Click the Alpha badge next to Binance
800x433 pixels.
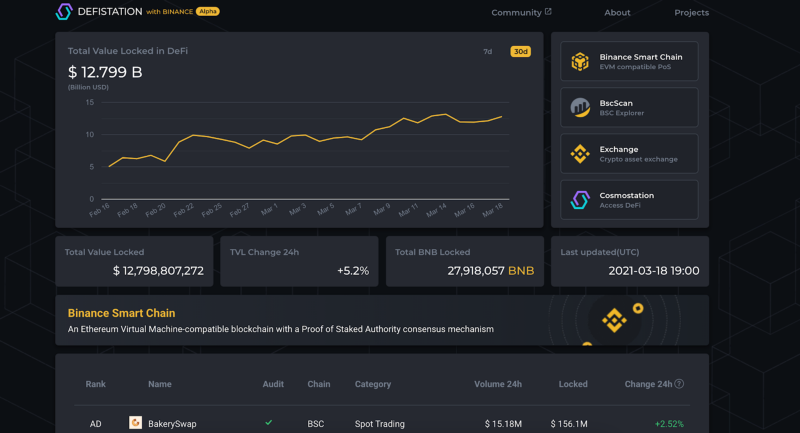[208, 11]
